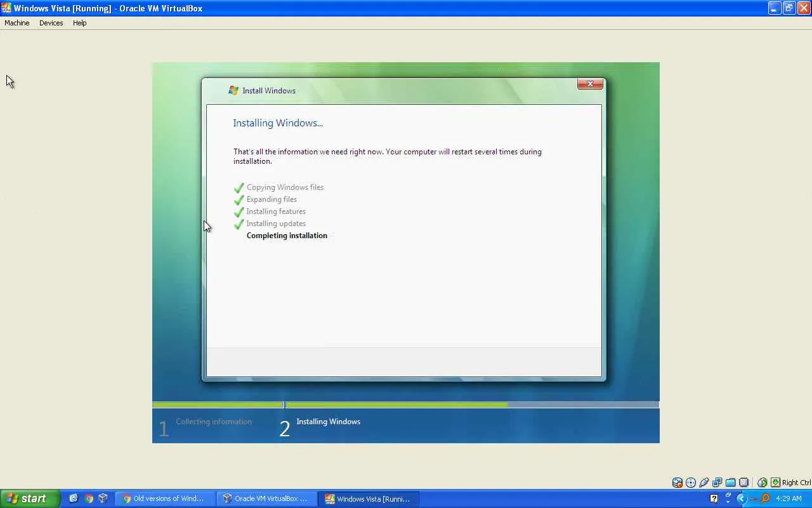Image resolution: width=812 pixels, height=508 pixels.
Task: Click the Installing features label
Action: (x=276, y=211)
